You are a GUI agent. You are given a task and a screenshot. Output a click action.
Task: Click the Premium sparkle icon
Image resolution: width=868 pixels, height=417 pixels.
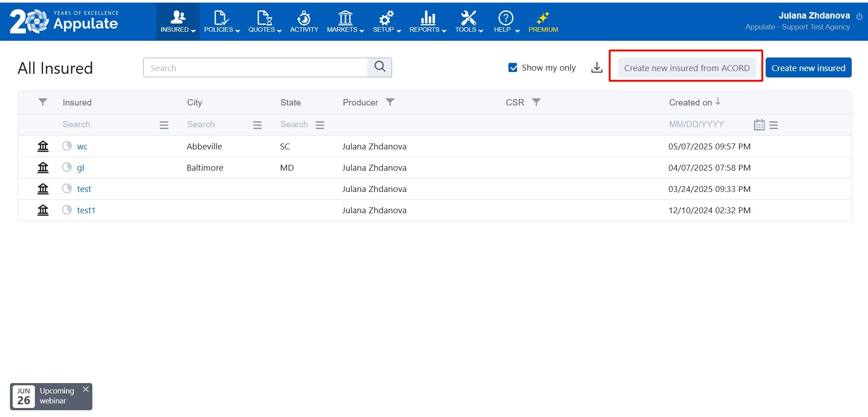(543, 18)
